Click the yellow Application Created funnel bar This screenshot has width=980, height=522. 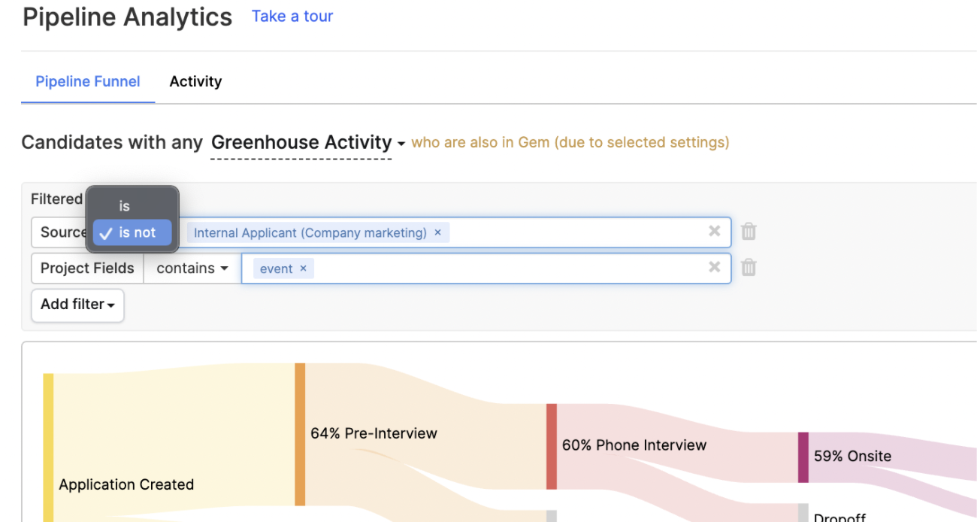48,448
